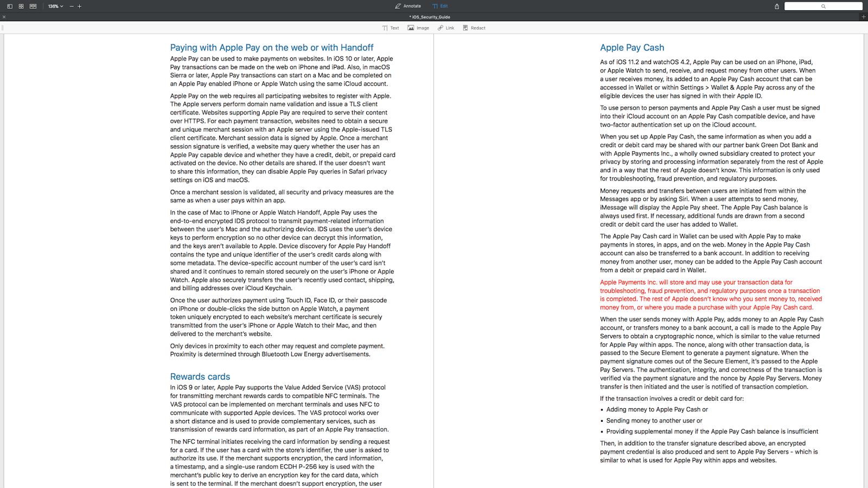This screenshot has height=488, width=868.
Task: Click paragraph starting 'When you set up Apple Pay Cash'
Action: 711,158
